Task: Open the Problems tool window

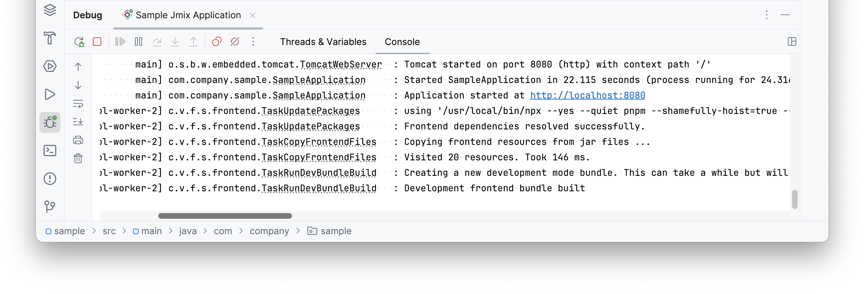Action: pos(50,179)
